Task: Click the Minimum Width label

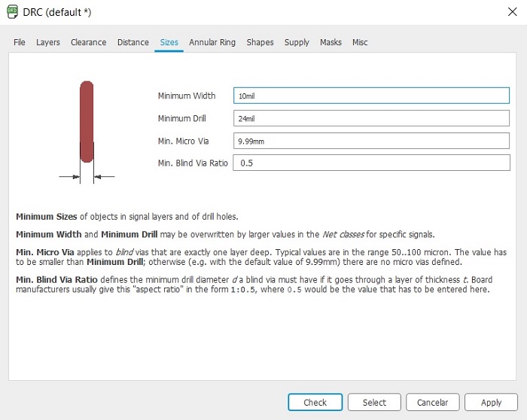Action: click(x=187, y=96)
